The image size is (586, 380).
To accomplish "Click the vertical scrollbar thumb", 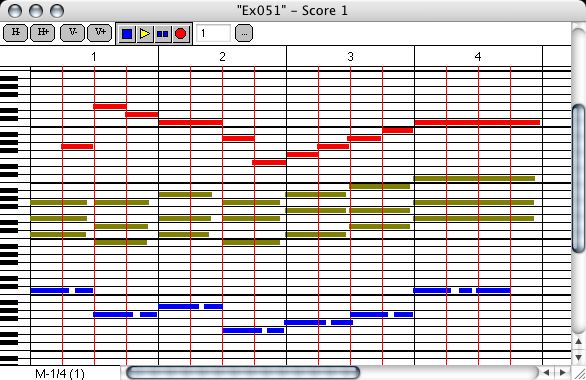I will pyautogui.click(x=579, y=179).
